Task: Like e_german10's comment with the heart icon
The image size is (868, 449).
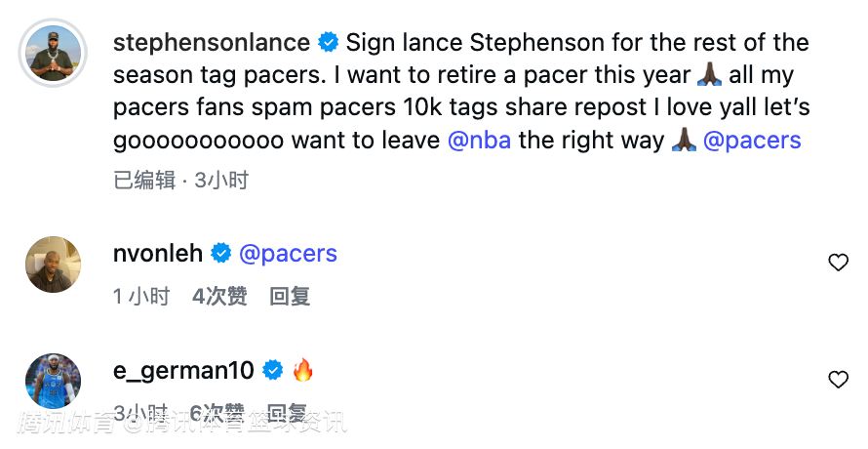Action: 838,379
